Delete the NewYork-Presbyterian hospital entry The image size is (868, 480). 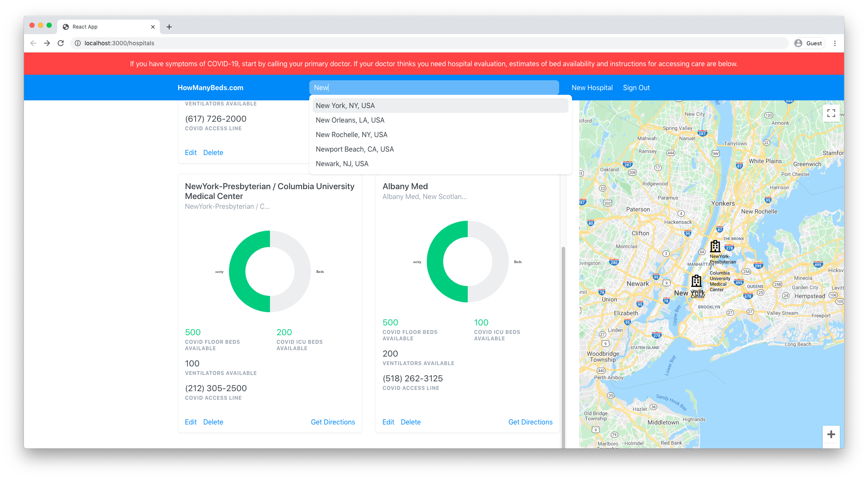(213, 422)
